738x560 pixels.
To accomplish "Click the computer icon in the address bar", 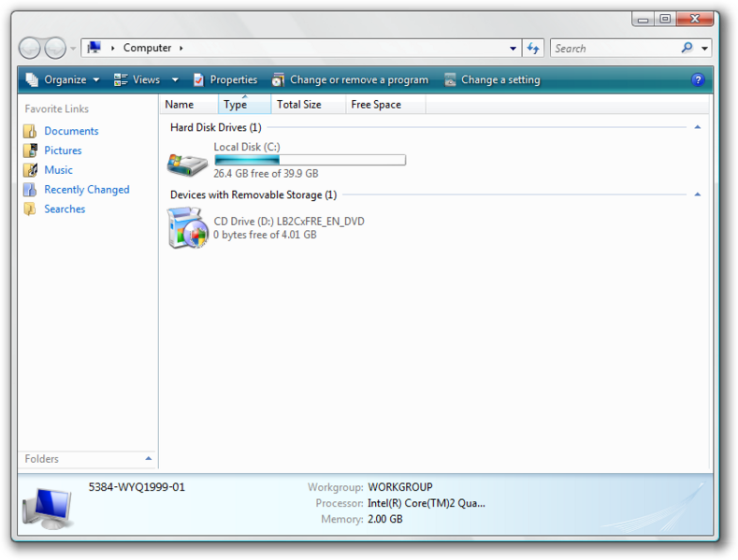I will [x=94, y=48].
